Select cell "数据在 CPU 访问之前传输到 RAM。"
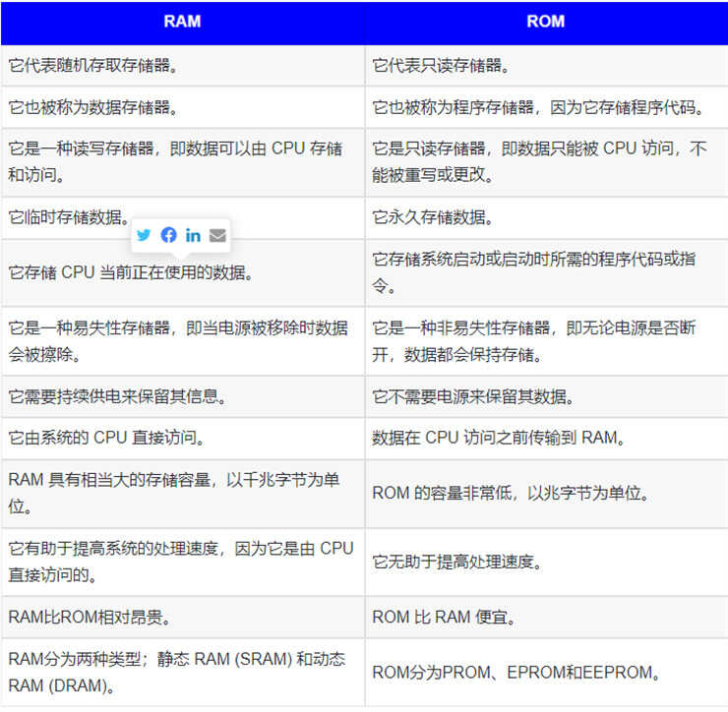 click(546, 438)
